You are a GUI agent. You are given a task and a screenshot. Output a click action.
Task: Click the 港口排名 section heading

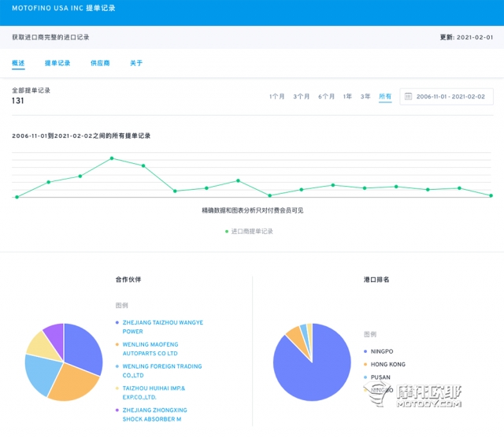point(376,280)
